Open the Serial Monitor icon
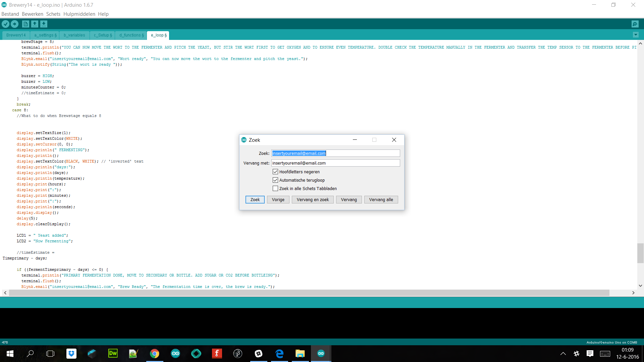 click(635, 24)
